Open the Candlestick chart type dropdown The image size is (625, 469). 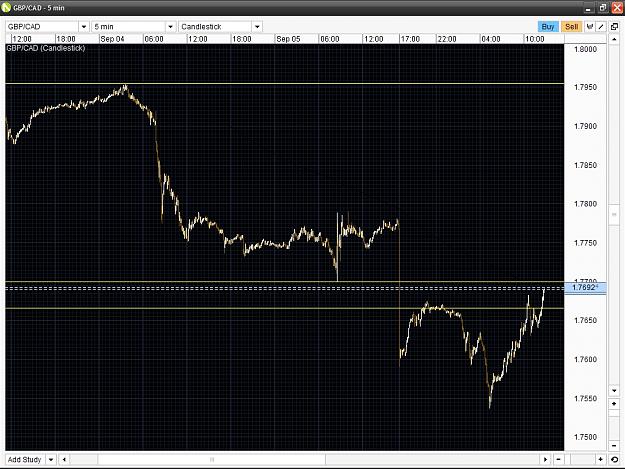tap(257, 27)
